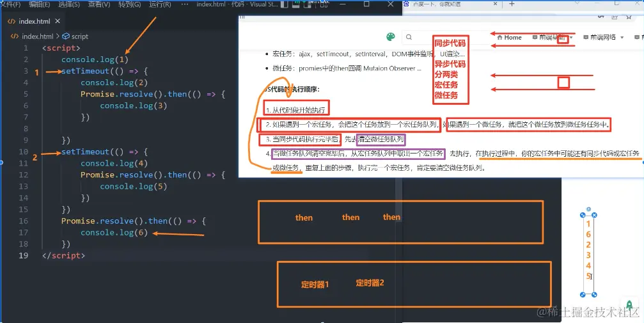Place cursor on console.log(2) in line 4
Screen dimensions: 644x323
click(114, 83)
